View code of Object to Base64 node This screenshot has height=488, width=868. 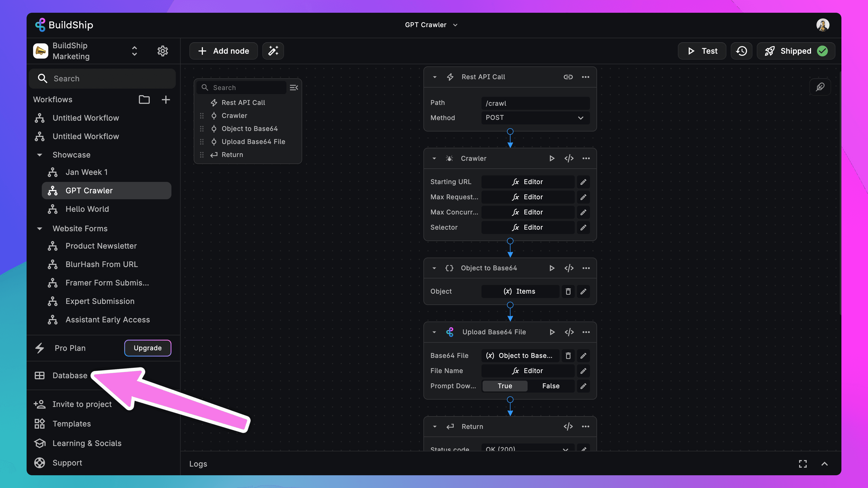point(569,268)
